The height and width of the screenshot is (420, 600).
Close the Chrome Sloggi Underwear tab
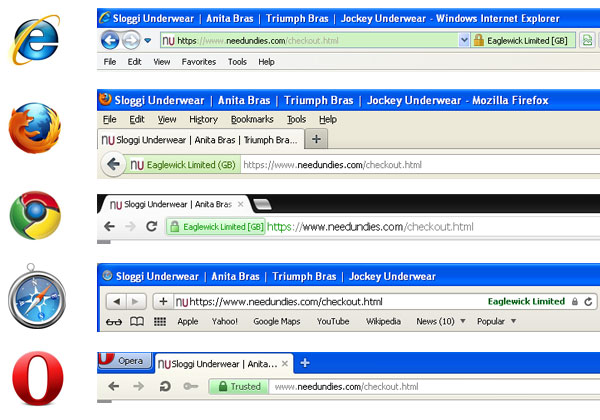coord(240,204)
